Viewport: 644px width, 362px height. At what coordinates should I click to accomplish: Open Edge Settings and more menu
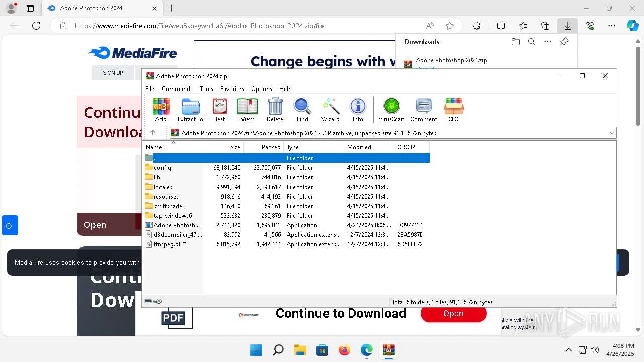[x=612, y=26]
